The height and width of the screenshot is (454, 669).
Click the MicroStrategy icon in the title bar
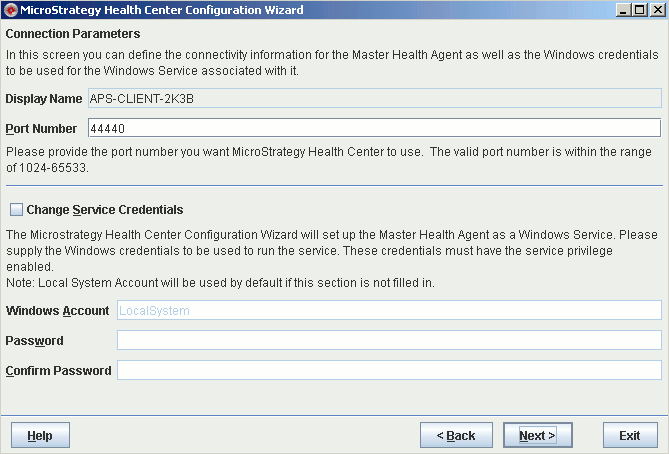10,10
